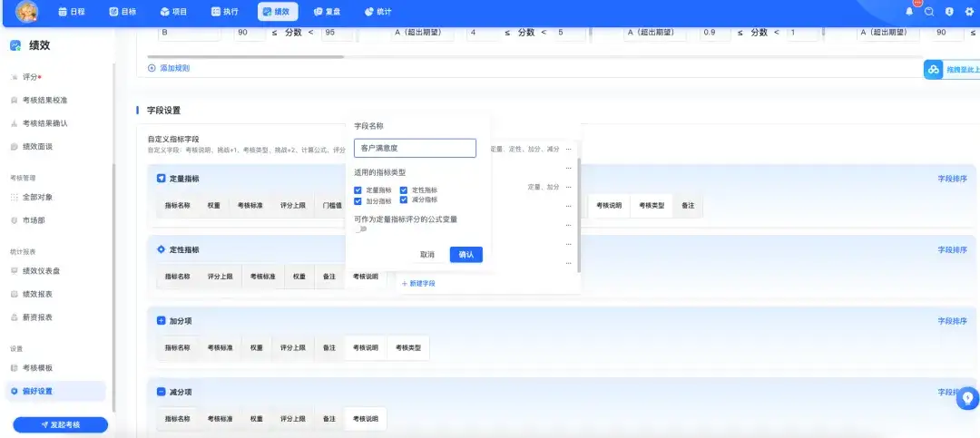Click the 新建字段 link
This screenshot has height=438, width=980.
click(418, 283)
